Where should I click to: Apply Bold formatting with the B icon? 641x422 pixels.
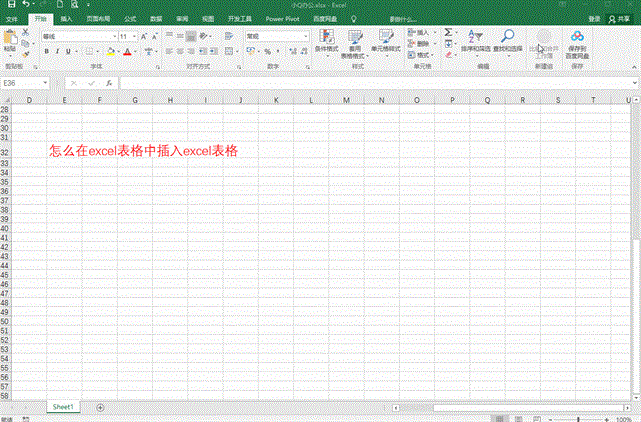(46, 51)
